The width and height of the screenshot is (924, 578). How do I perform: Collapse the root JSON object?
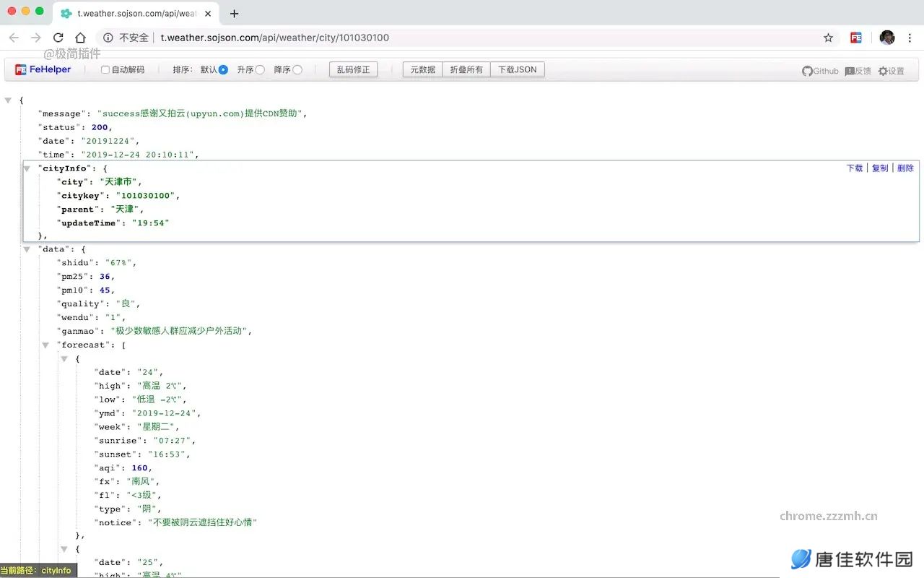click(8, 100)
